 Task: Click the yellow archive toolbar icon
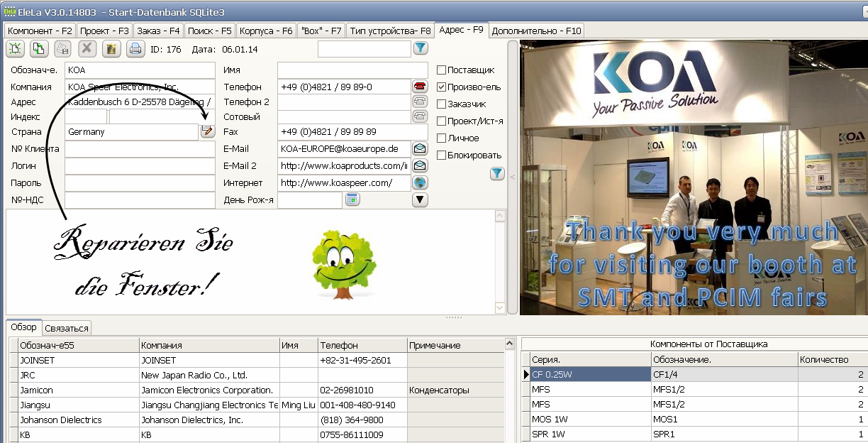pos(111,48)
